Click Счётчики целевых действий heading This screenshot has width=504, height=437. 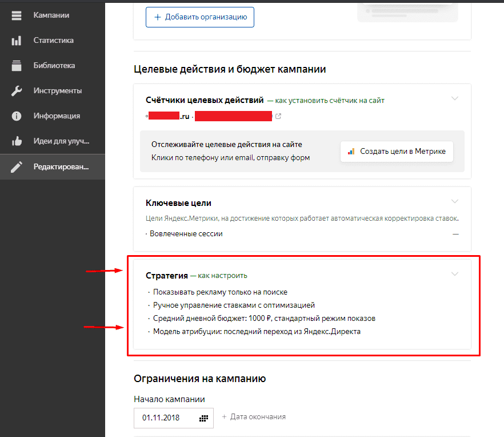[205, 101]
